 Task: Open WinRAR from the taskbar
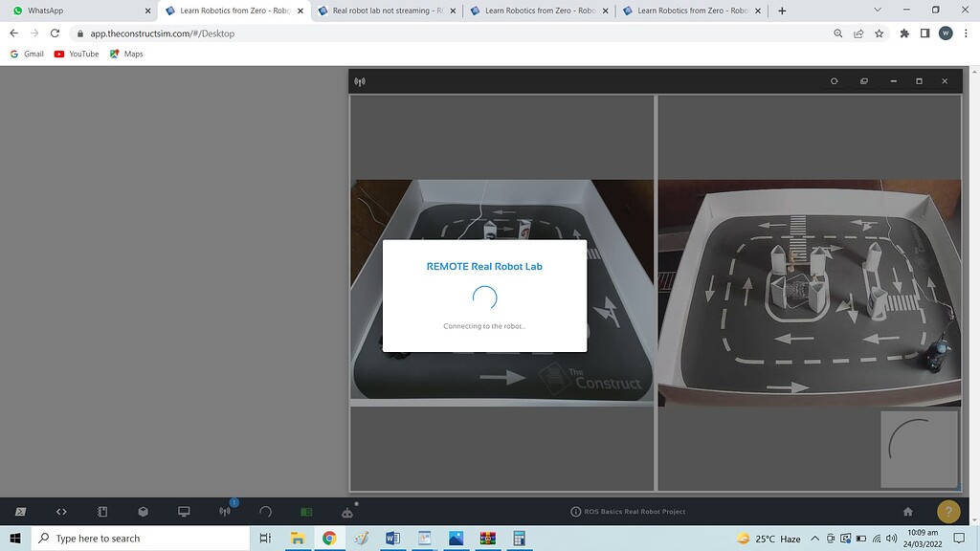(x=487, y=538)
